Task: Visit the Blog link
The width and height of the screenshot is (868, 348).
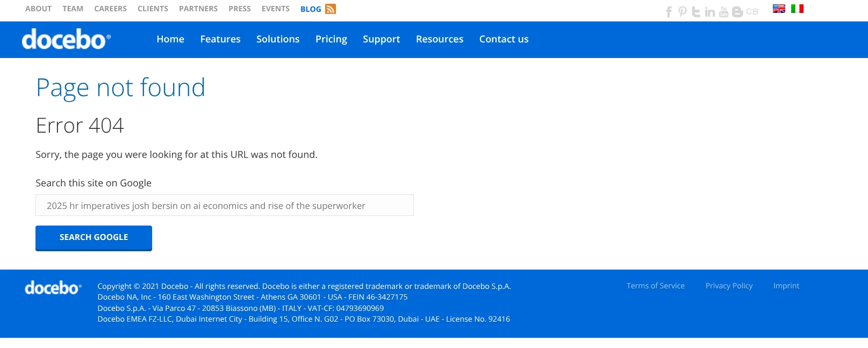Action: tap(311, 9)
